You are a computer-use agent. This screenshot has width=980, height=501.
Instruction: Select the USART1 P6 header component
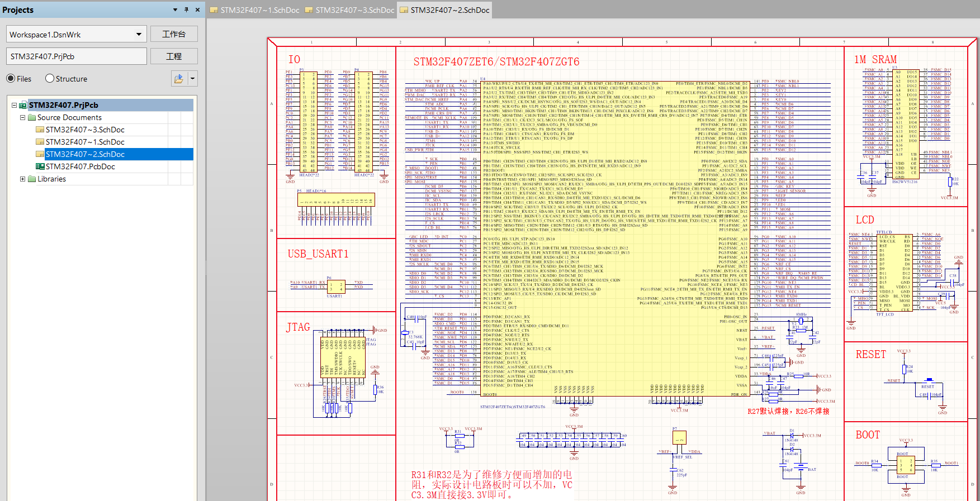(x=336, y=287)
